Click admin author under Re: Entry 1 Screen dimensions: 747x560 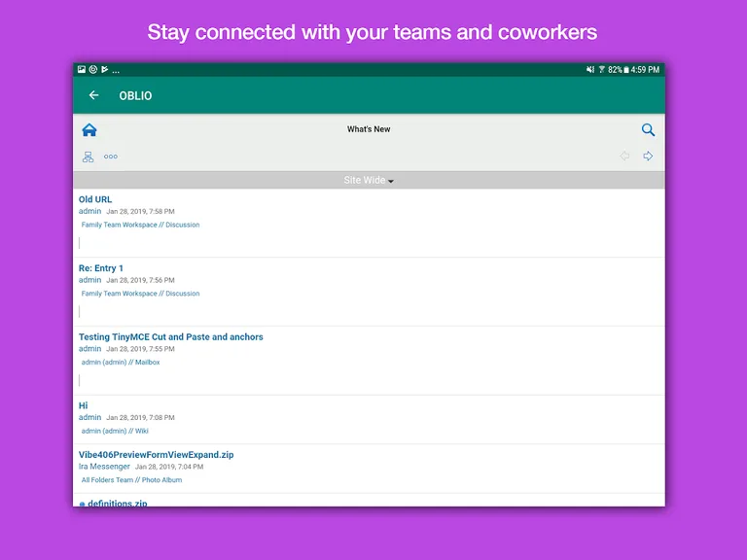pyautogui.click(x=90, y=280)
